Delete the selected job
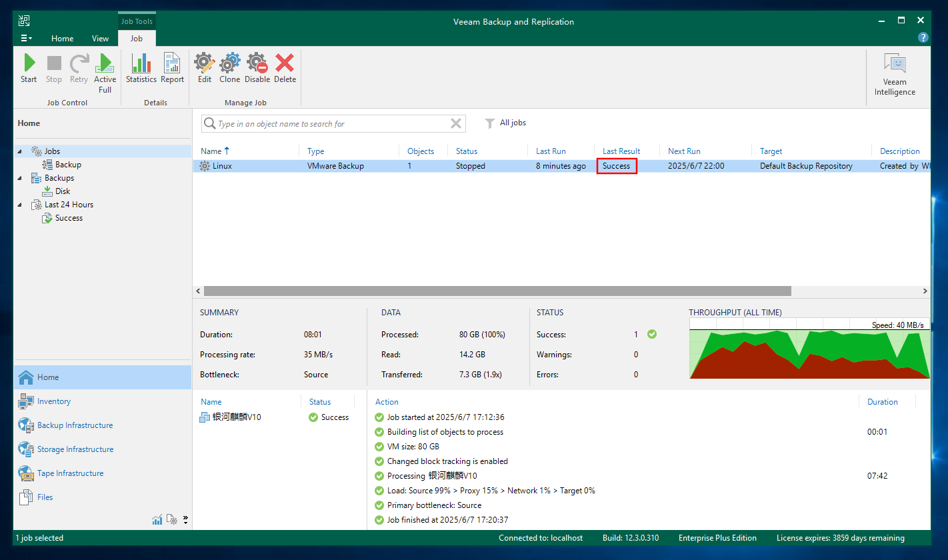Image resolution: width=948 pixels, height=560 pixels. (x=285, y=69)
